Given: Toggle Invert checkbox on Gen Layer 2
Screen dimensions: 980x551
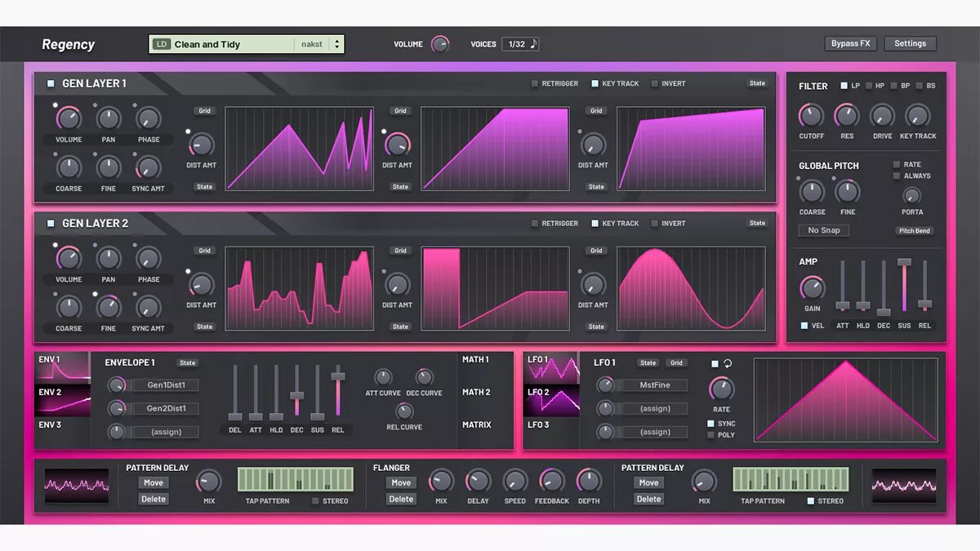Looking at the screenshot, I should click(654, 223).
